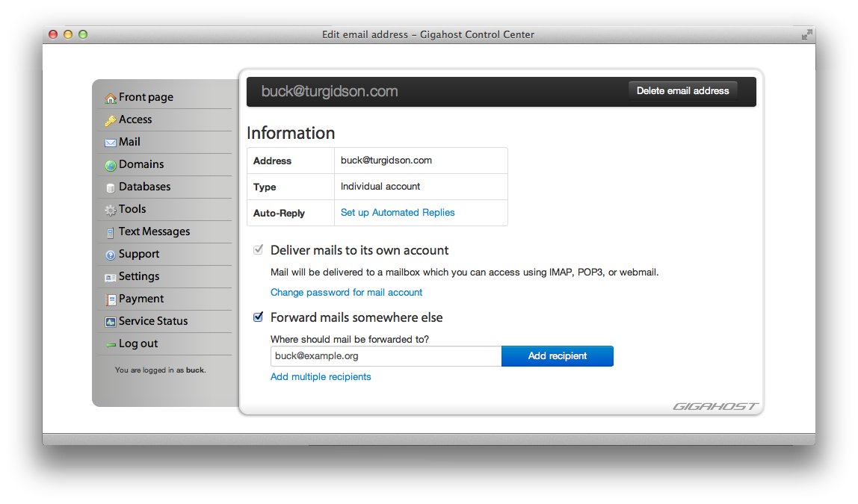Viewport: 858px width, 504px height.
Task: Click the buck@turgidson.com header title
Action: pyautogui.click(x=330, y=91)
